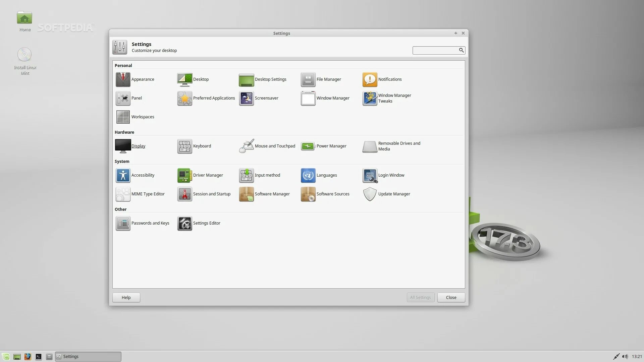Open the Software Sources icon

308,194
